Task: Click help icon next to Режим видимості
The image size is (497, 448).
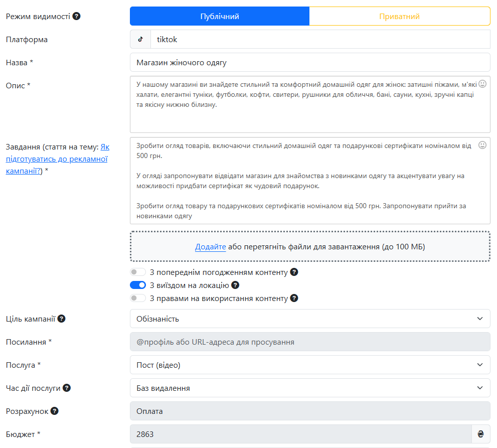Action: pyautogui.click(x=76, y=16)
